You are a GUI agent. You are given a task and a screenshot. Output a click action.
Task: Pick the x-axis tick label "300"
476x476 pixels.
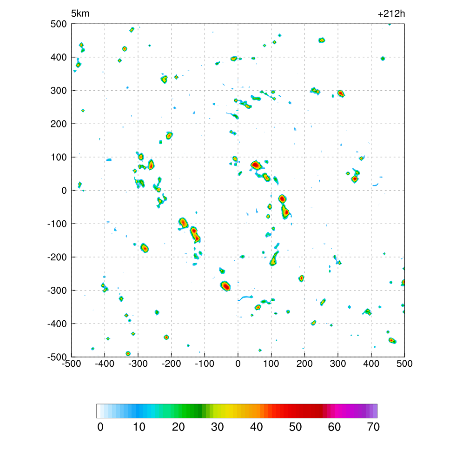tap(338, 364)
